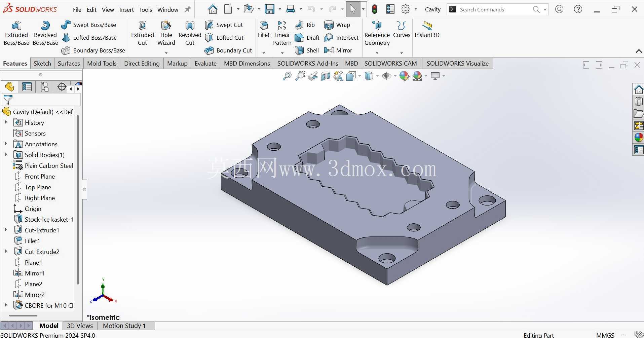The height and width of the screenshot is (338, 644).
Task: Click the Rib feature tool
Action: tap(305, 25)
